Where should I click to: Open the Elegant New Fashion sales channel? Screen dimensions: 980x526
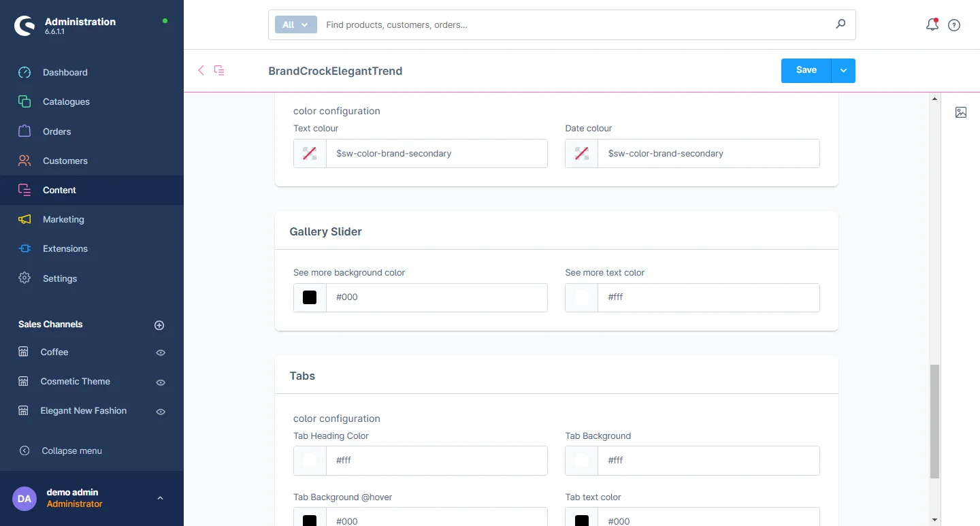(x=83, y=410)
